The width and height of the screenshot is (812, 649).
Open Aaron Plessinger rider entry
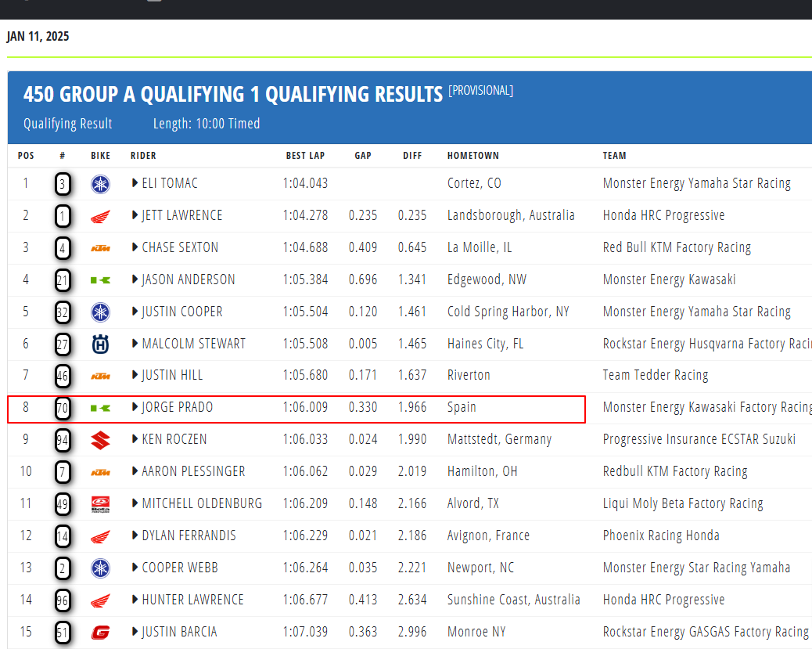tap(193, 471)
